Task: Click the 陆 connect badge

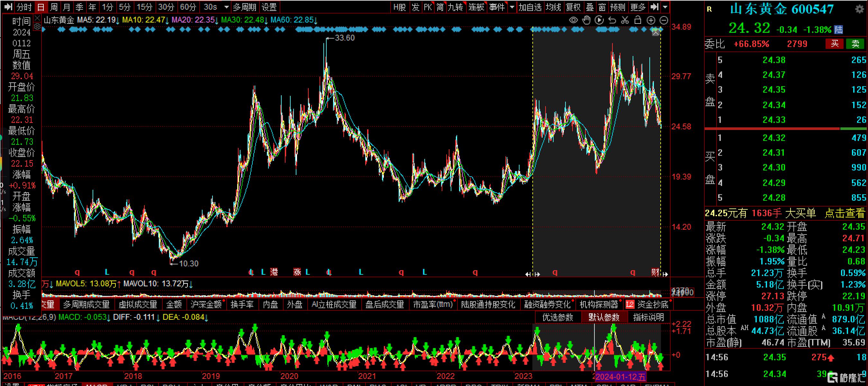Action: point(838,30)
